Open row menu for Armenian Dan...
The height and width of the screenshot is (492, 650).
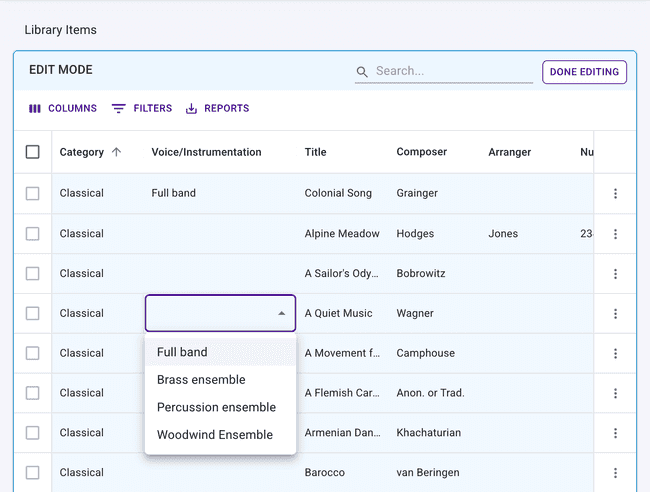pyautogui.click(x=615, y=433)
